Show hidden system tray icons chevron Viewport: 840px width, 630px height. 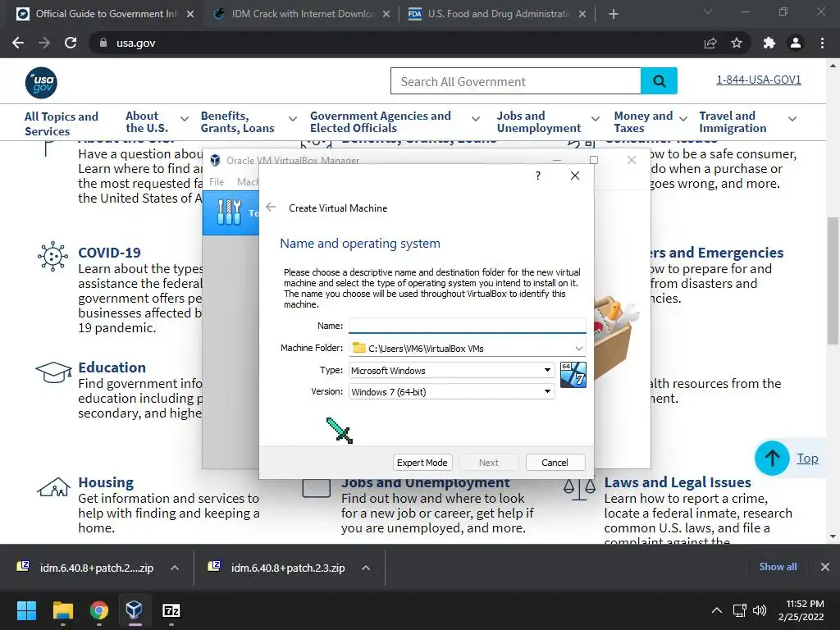tap(716, 610)
